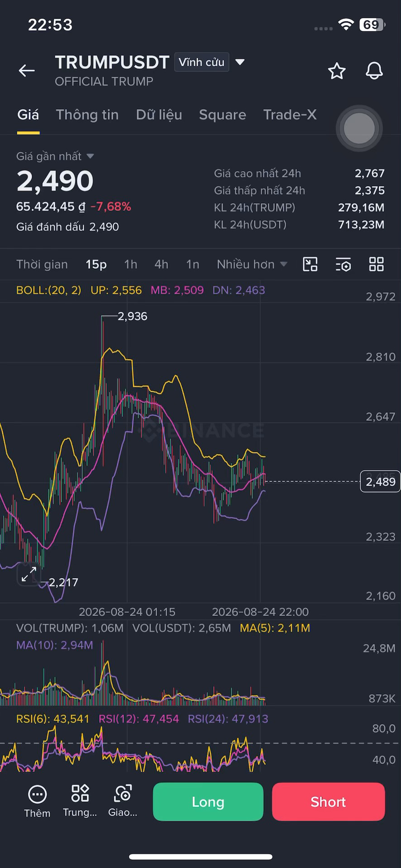Tap the Giá đánh dấu 2,490 mark price
The image size is (401, 868).
click(67, 227)
